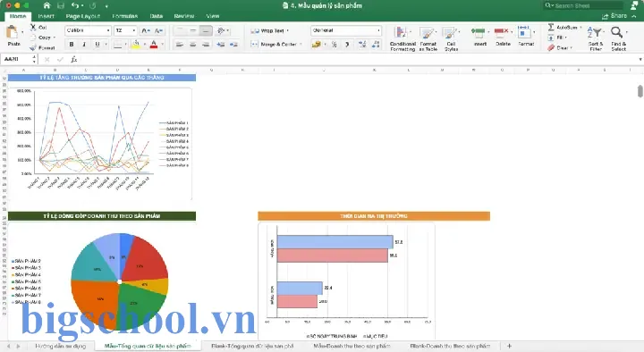
Task: Open the 'Mẫu-Doanh thu theo sản phẩm' sheet tab
Action: pyautogui.click(x=352, y=346)
